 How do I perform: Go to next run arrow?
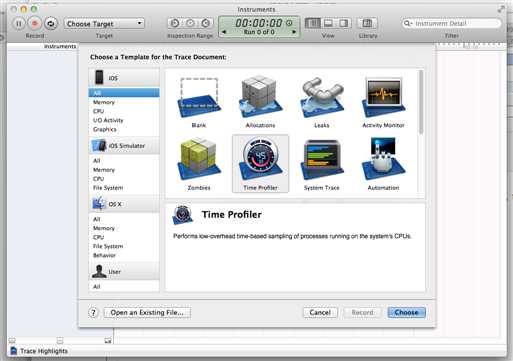[x=294, y=32]
